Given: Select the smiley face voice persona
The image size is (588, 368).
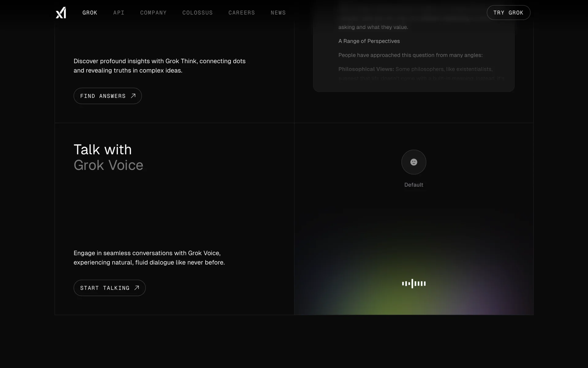Looking at the screenshot, I should [413, 162].
